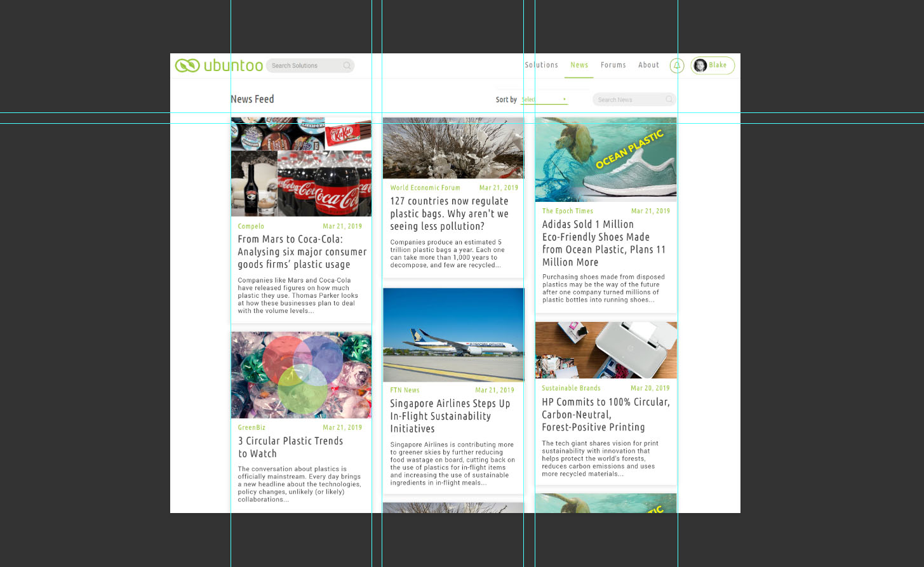Click Blake's profile avatar
This screenshot has width=924, height=567.
(700, 65)
